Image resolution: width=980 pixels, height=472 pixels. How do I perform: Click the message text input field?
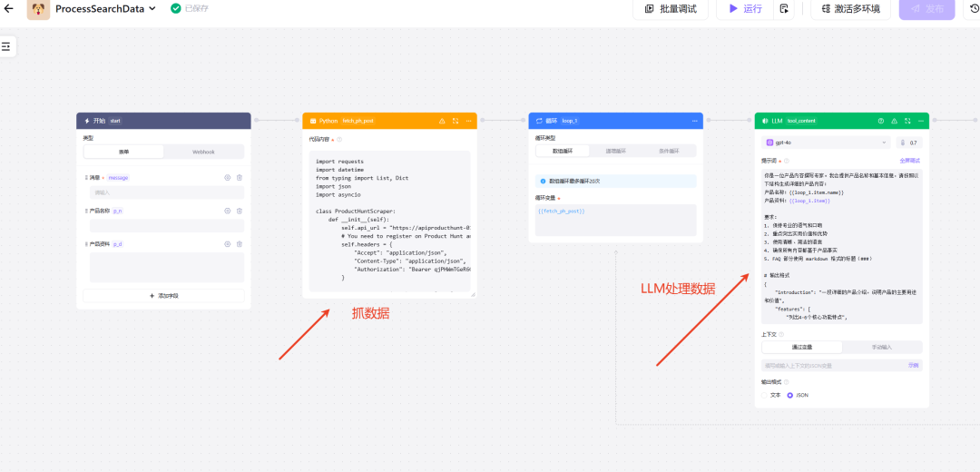click(167, 192)
